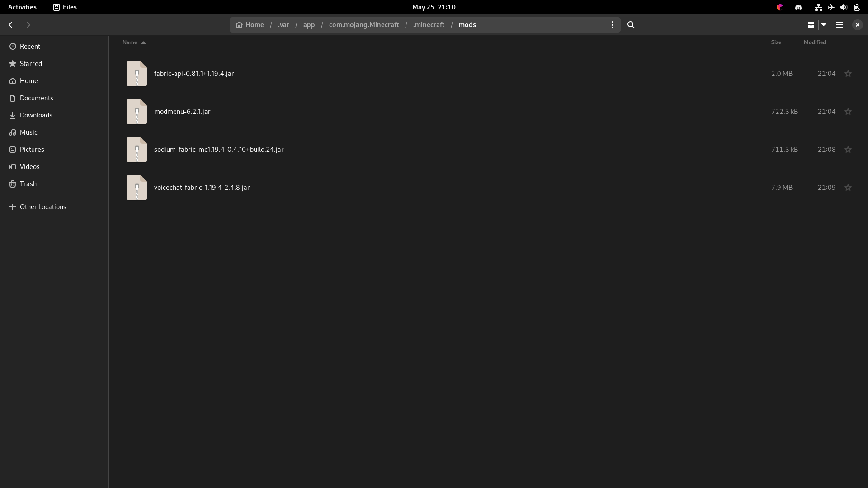Viewport: 868px width, 488px height.
Task: Select Downloads in the sidebar
Action: [x=36, y=115]
